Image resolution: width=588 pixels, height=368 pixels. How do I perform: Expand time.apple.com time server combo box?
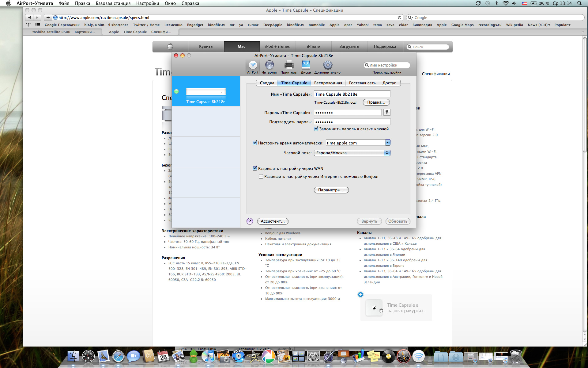coord(388,143)
